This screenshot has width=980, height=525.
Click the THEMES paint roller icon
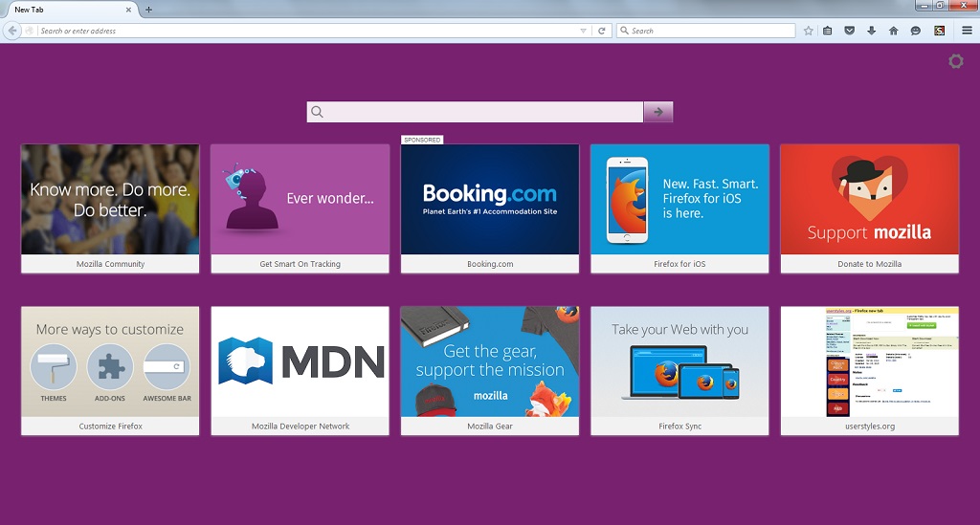click(54, 367)
